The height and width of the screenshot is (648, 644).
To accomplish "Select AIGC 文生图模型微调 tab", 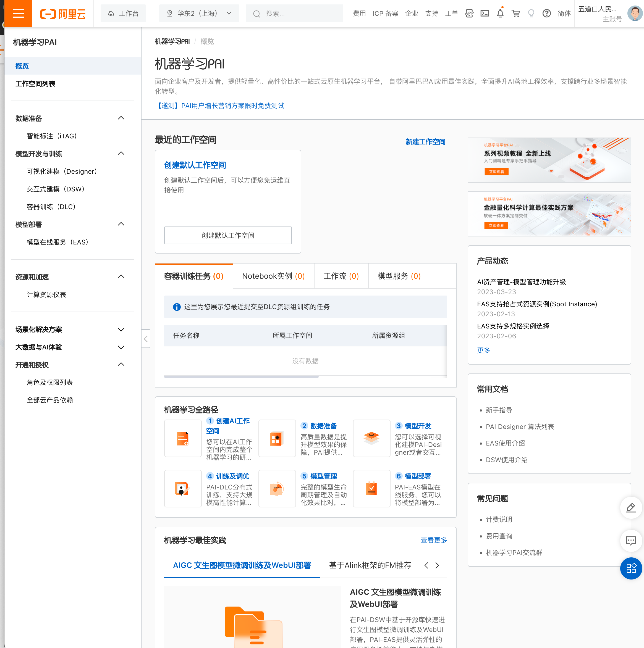I will [242, 565].
